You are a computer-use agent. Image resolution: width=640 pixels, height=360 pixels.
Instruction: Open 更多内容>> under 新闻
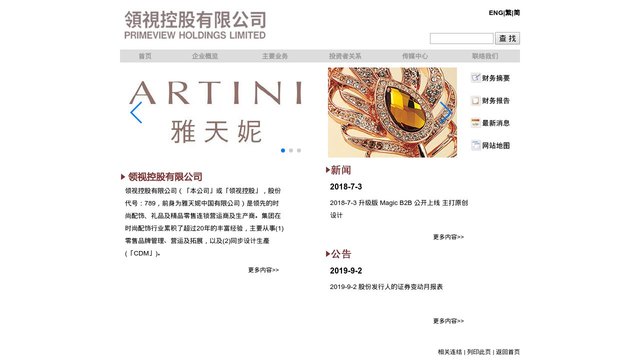coord(448,237)
